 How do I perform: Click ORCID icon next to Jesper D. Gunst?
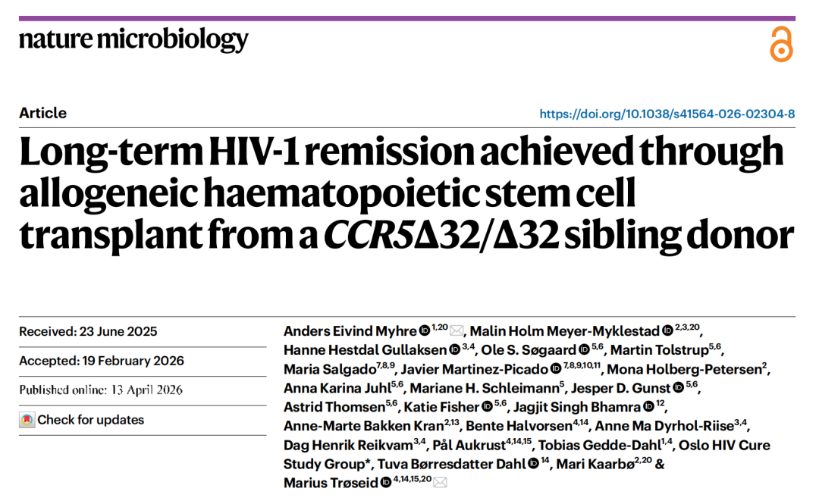tap(679, 388)
